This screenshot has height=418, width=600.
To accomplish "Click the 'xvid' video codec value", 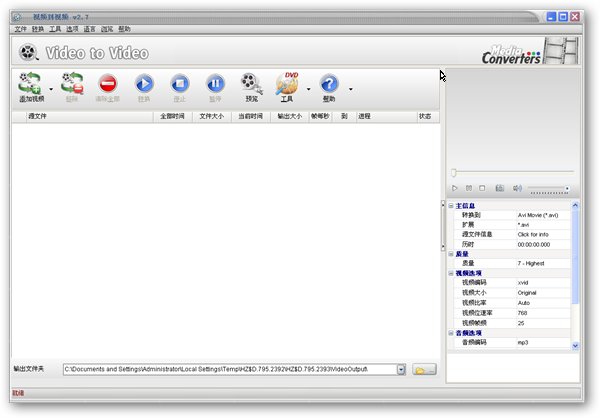I will click(523, 282).
